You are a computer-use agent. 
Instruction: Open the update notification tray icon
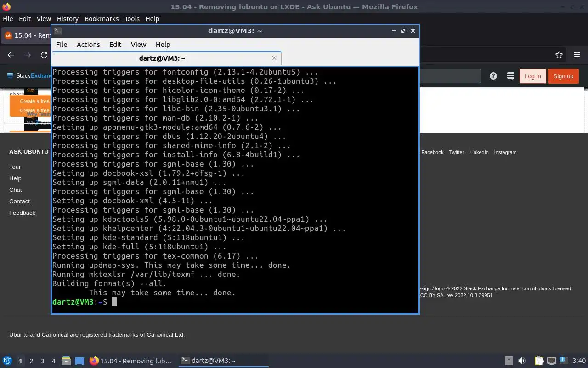point(563,361)
